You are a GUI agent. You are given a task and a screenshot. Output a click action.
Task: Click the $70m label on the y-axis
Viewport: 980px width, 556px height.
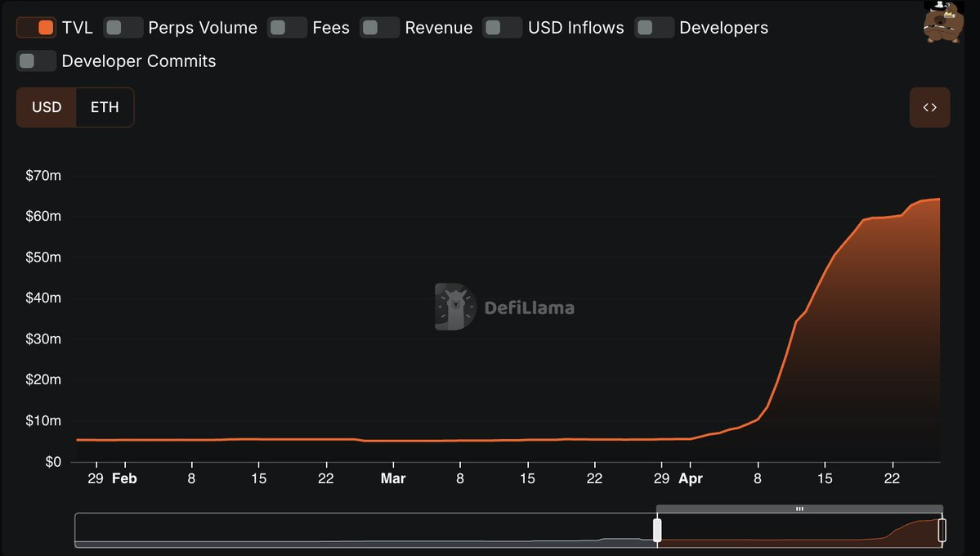pos(43,176)
